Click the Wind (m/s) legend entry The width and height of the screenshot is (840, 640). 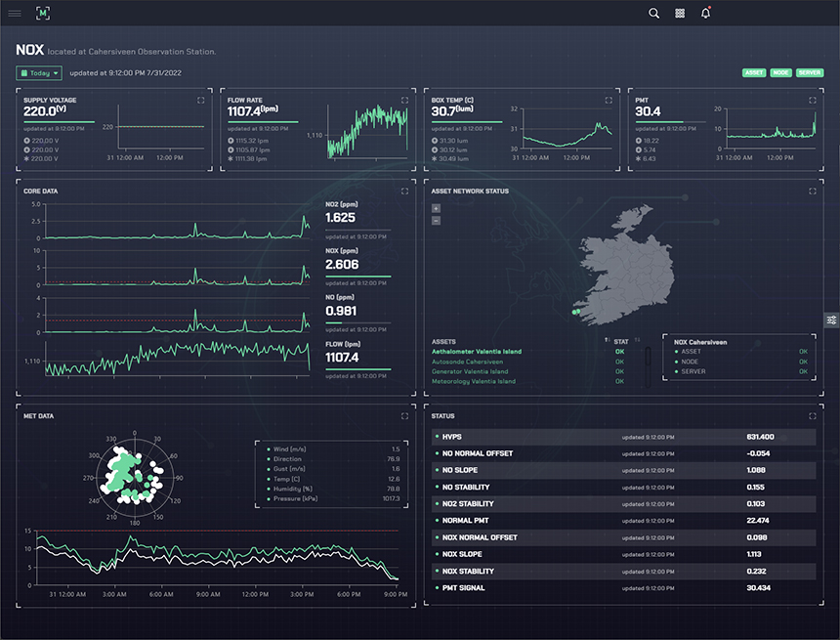point(333,449)
